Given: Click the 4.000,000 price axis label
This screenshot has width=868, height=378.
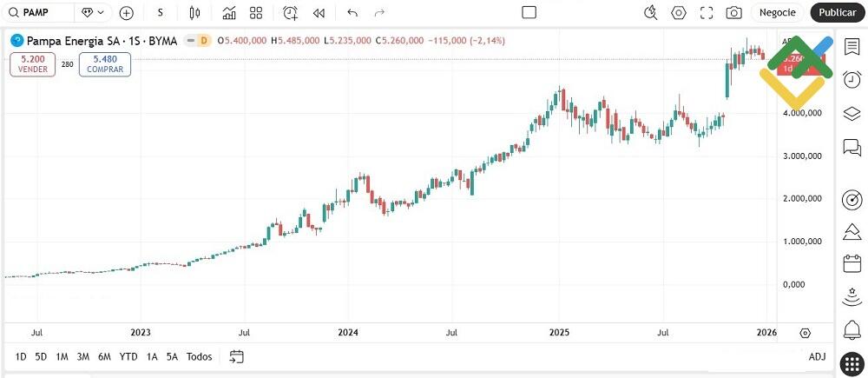Looking at the screenshot, I should [x=801, y=113].
